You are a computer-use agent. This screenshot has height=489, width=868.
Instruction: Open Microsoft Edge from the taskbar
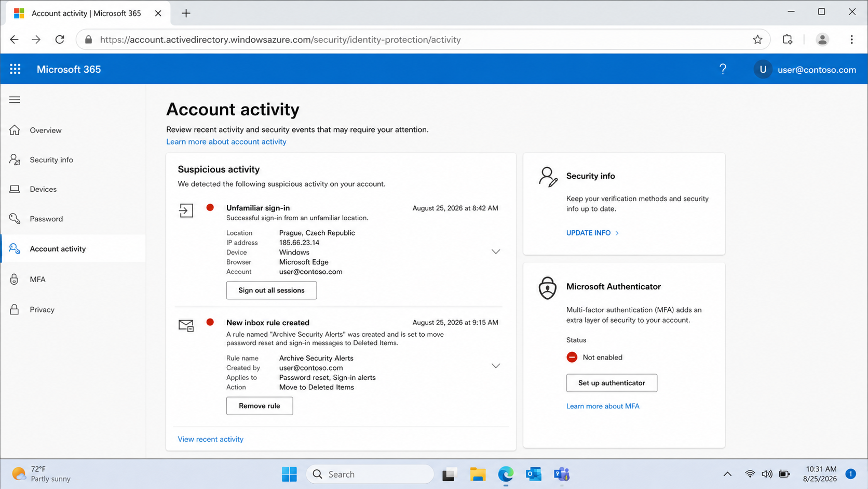(506, 474)
